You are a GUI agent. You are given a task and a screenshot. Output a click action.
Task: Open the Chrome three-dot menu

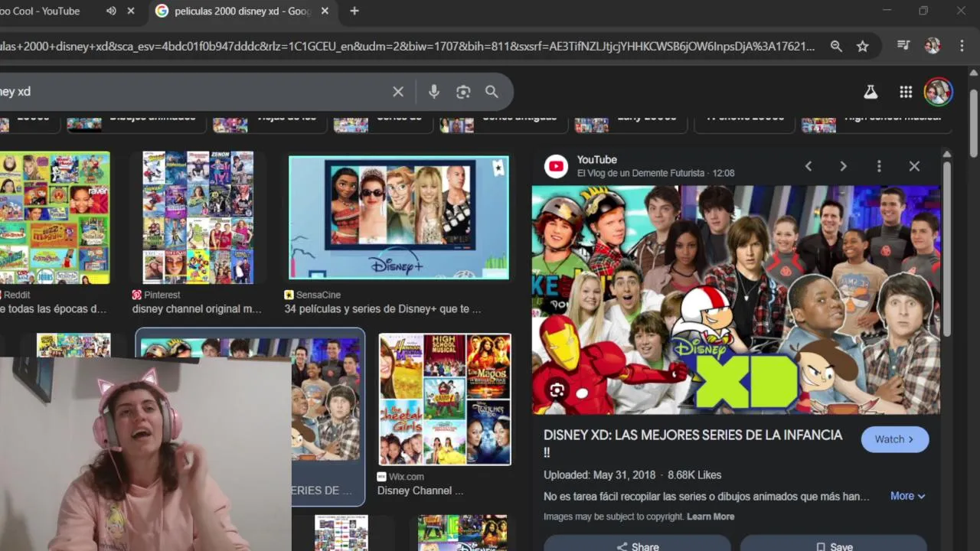[x=962, y=46]
